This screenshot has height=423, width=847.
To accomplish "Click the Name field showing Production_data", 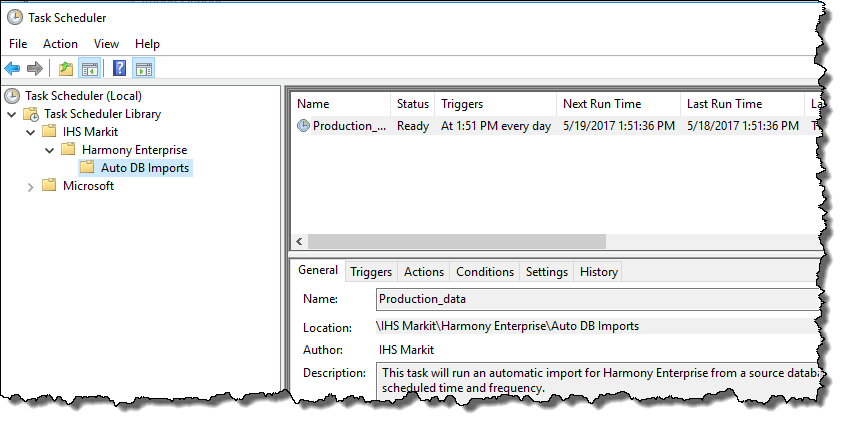I will [595, 299].
